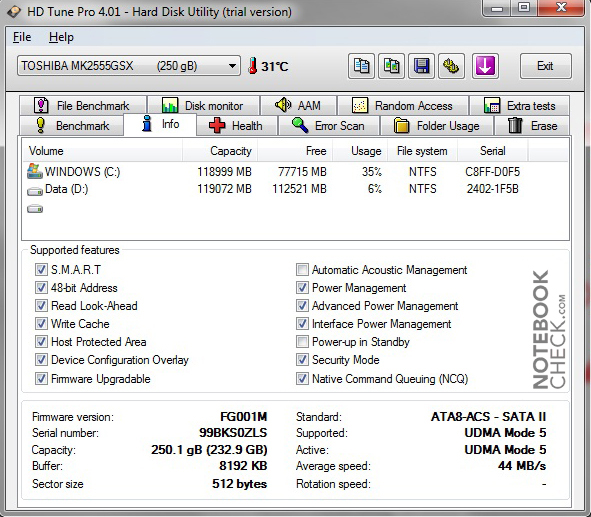This screenshot has height=517, width=591.
Task: Toggle the Device Configuration Overlay checkbox
Action: click(x=41, y=360)
